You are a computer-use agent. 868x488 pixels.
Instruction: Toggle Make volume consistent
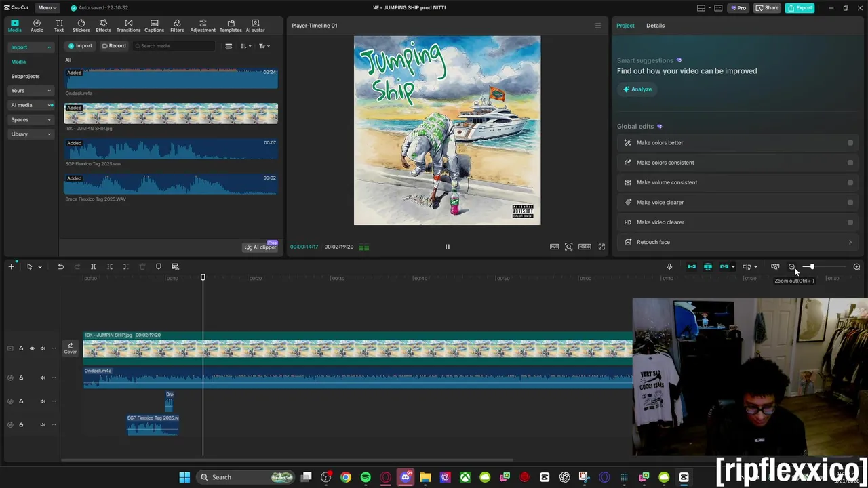[x=850, y=182]
